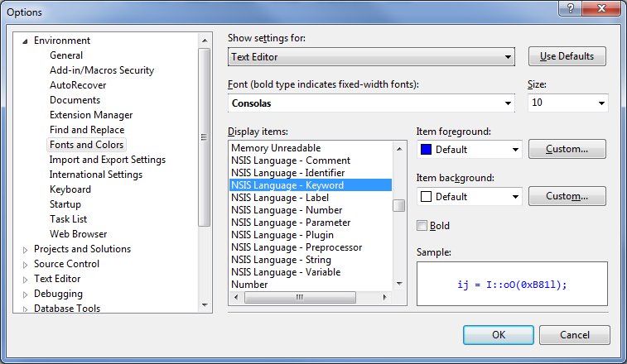This screenshot has height=364, width=627.
Task: Select NSIS Language - Parameter item
Action: [311, 223]
